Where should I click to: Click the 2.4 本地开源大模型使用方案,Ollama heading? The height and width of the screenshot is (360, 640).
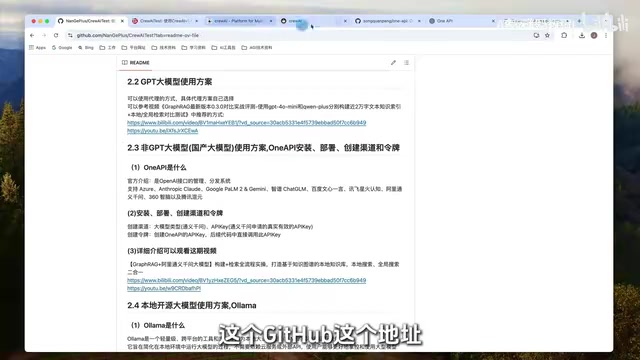point(191,306)
